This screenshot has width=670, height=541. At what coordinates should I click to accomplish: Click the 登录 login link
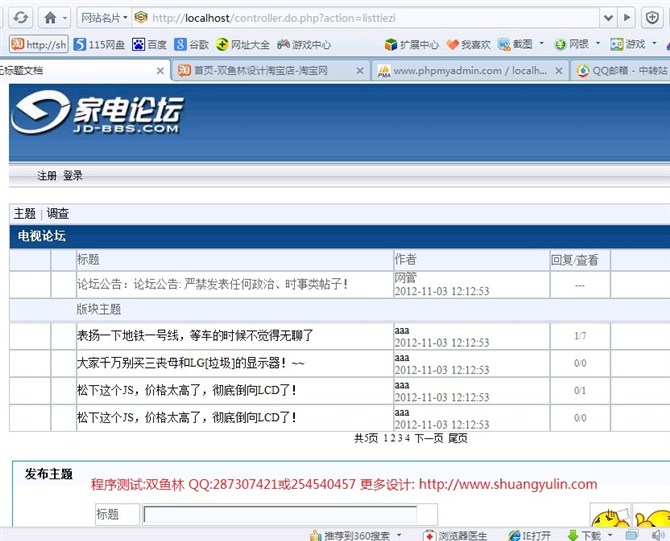click(73, 175)
